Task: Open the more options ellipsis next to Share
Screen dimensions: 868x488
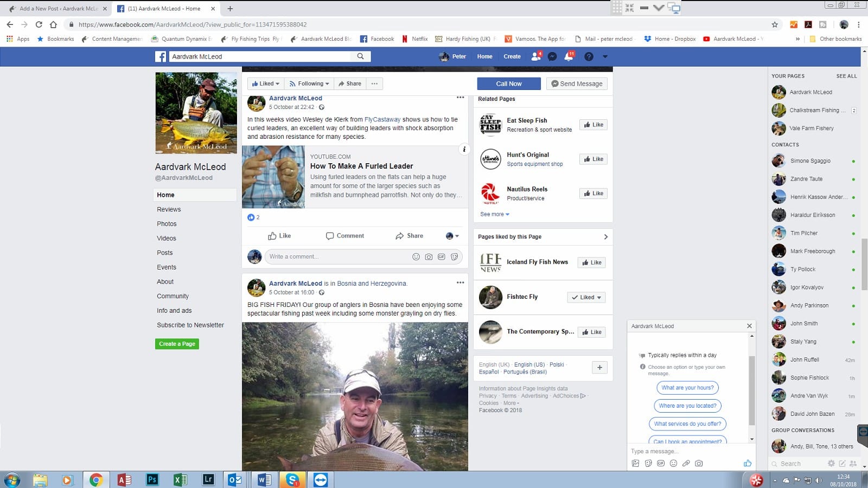Action: [x=374, y=84]
